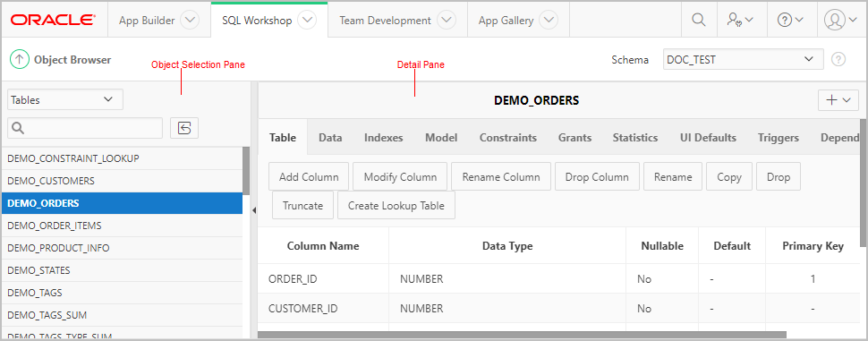868x341 pixels.
Task: Open the Tables object type dropdown
Action: click(65, 99)
